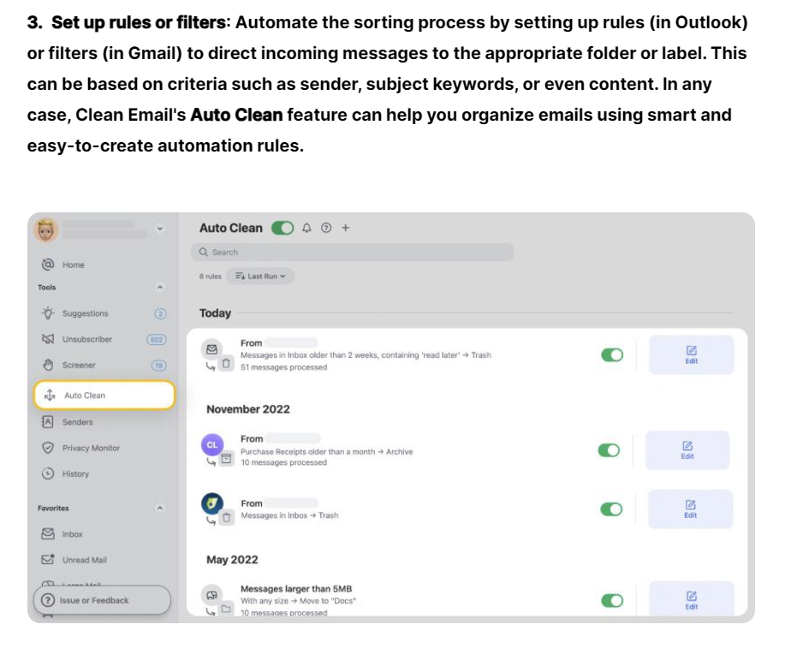Collapse the Favorites section chevron
The height and width of the screenshot is (672, 803).
(160, 508)
